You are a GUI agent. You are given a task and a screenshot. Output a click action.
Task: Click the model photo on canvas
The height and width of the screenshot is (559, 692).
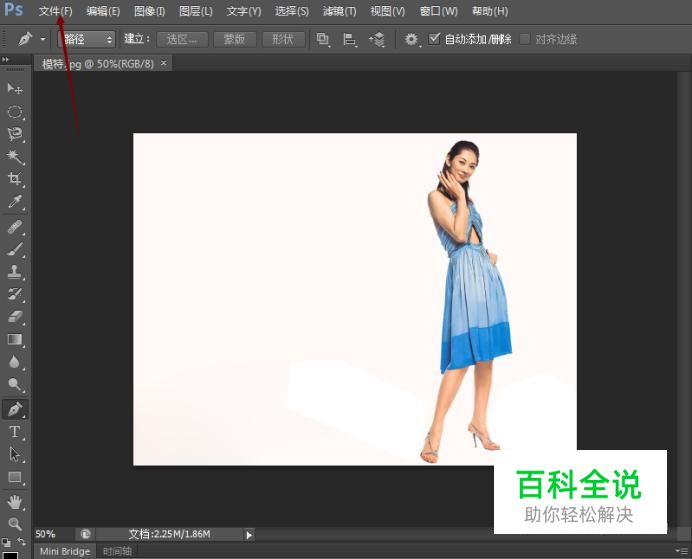coord(355,299)
